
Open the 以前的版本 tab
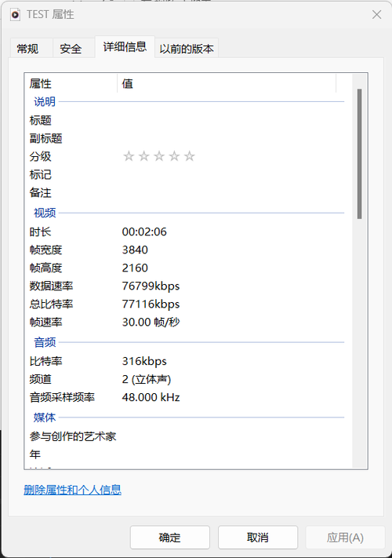pyautogui.click(x=187, y=49)
